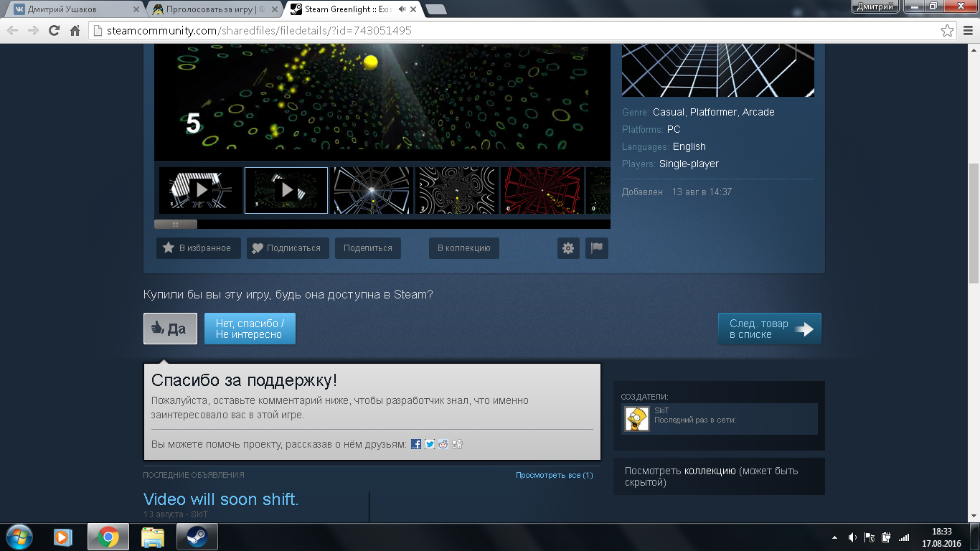Go to След. товар в списке

770,329
